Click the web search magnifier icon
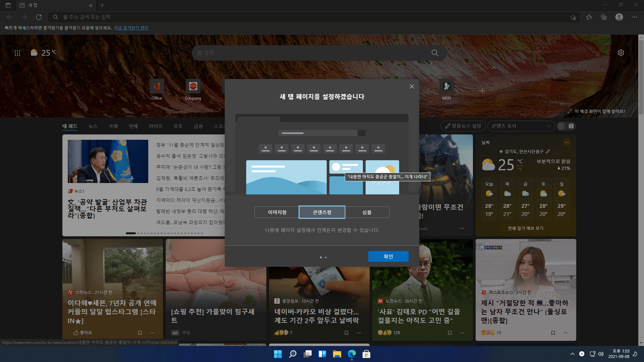 tap(435, 53)
